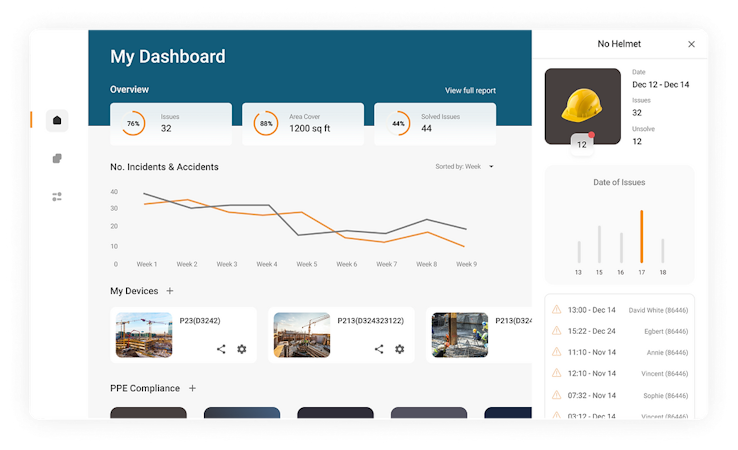Add a new device with plus icon

tap(170, 291)
